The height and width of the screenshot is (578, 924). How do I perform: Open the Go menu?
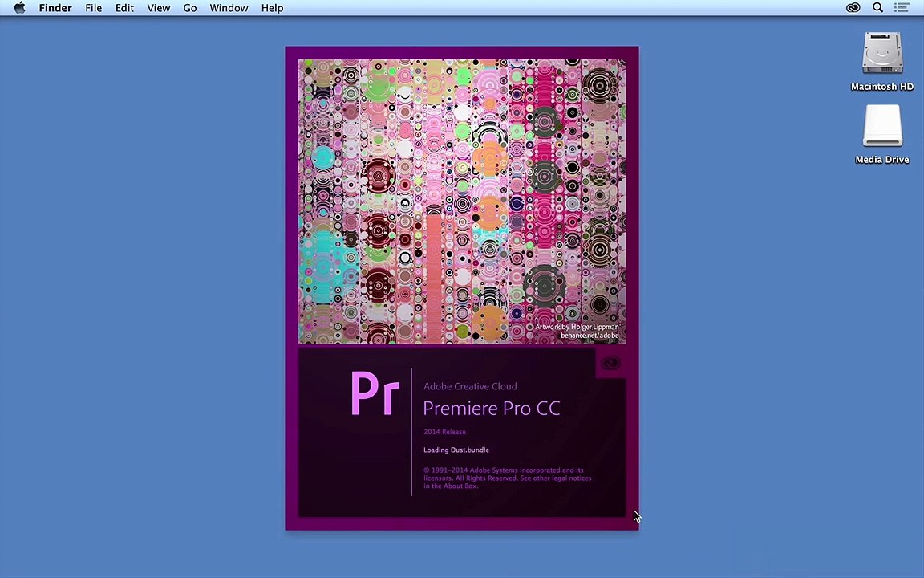click(190, 8)
